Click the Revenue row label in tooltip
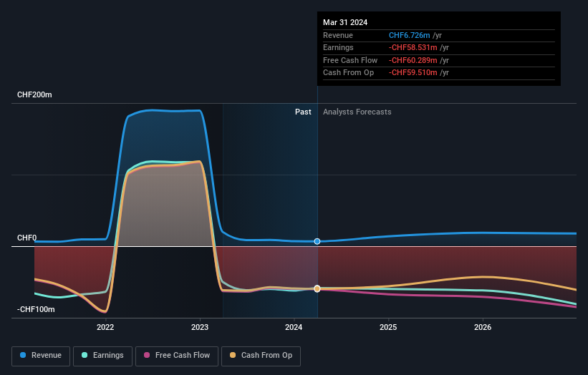The image size is (588, 375). [338, 35]
